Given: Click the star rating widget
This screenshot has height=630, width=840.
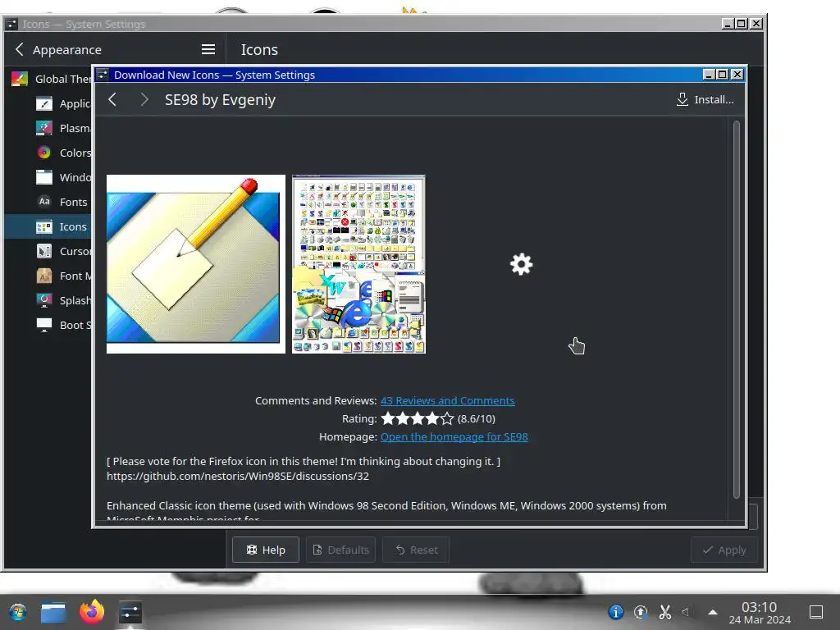Looking at the screenshot, I should [x=418, y=418].
